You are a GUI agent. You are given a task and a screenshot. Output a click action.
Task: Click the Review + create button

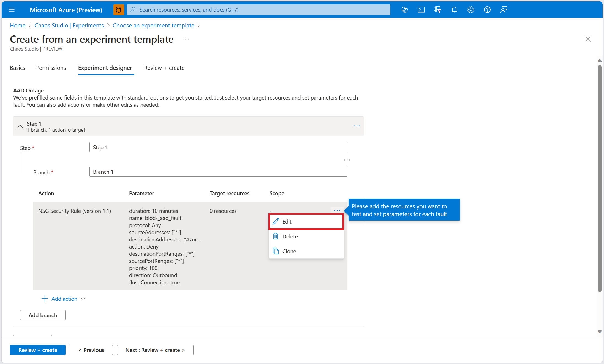point(37,350)
